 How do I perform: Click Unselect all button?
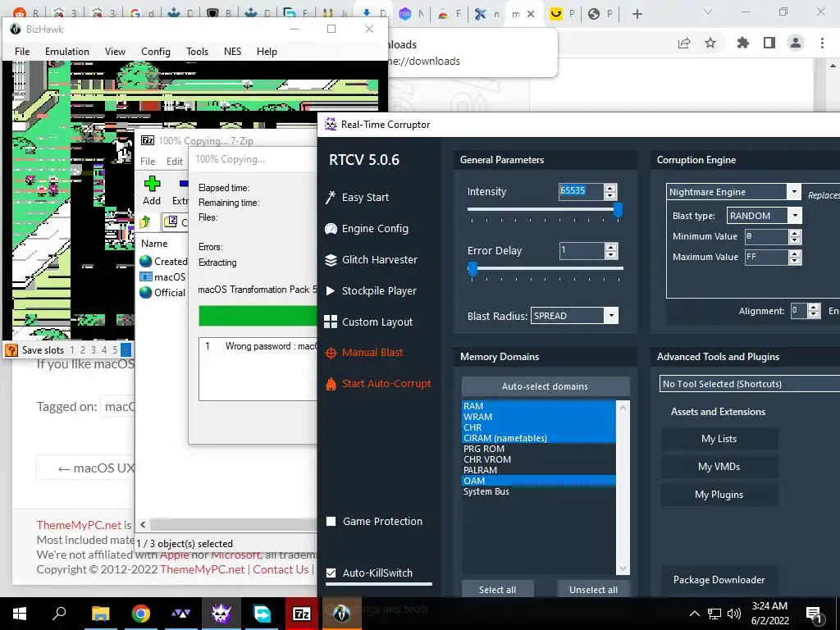click(594, 589)
